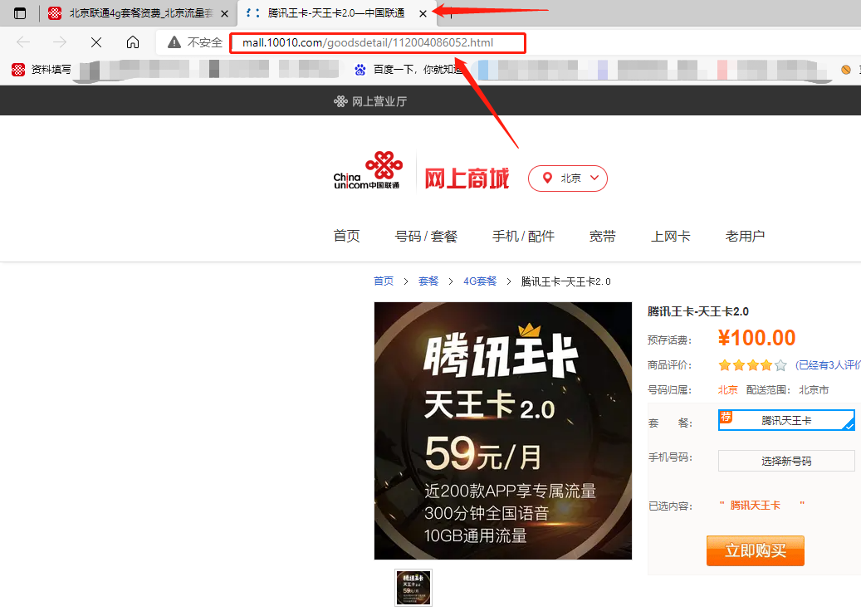
Task: Go back with the browser back arrow
Action: [23, 42]
